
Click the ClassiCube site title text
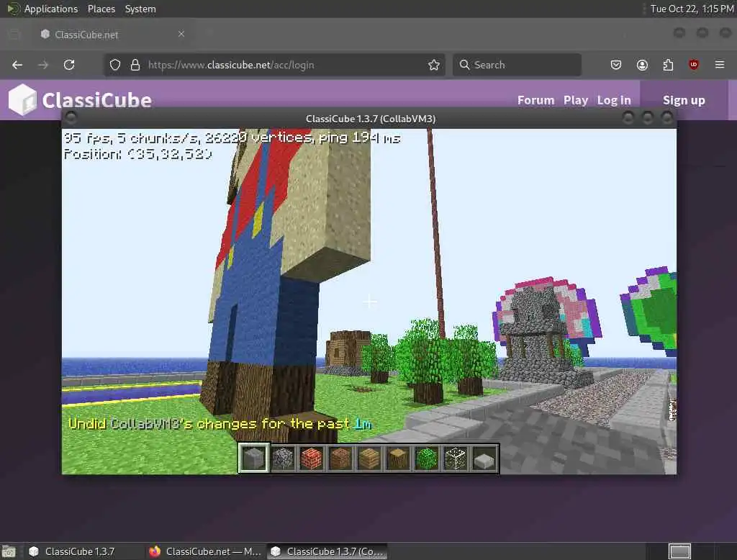pyautogui.click(x=97, y=100)
